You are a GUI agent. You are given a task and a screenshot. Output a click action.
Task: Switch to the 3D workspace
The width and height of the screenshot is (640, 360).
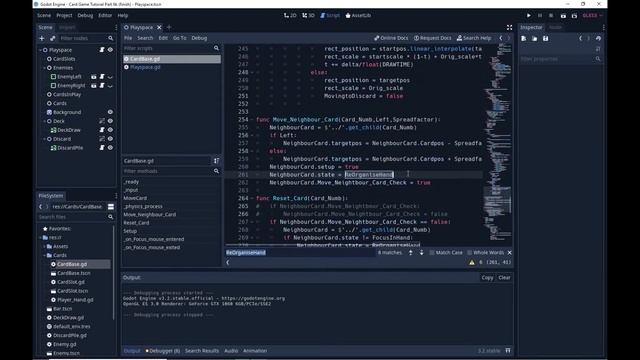[308, 16]
